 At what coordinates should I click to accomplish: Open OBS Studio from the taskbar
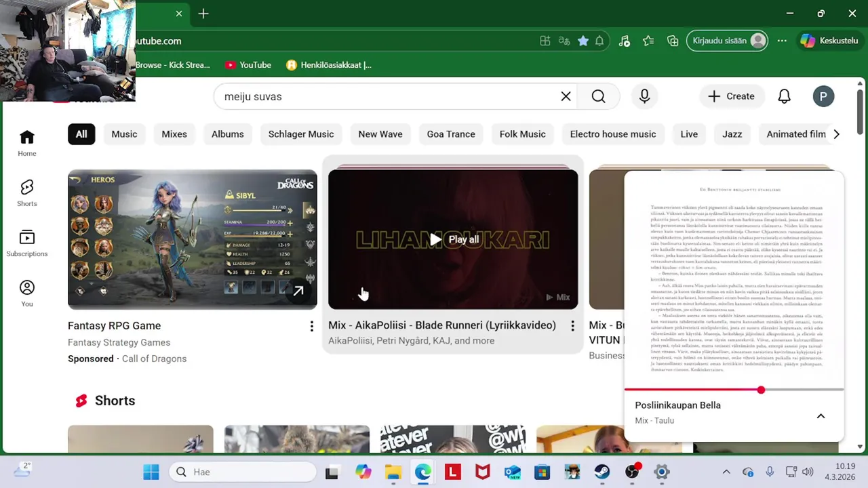tap(632, 472)
